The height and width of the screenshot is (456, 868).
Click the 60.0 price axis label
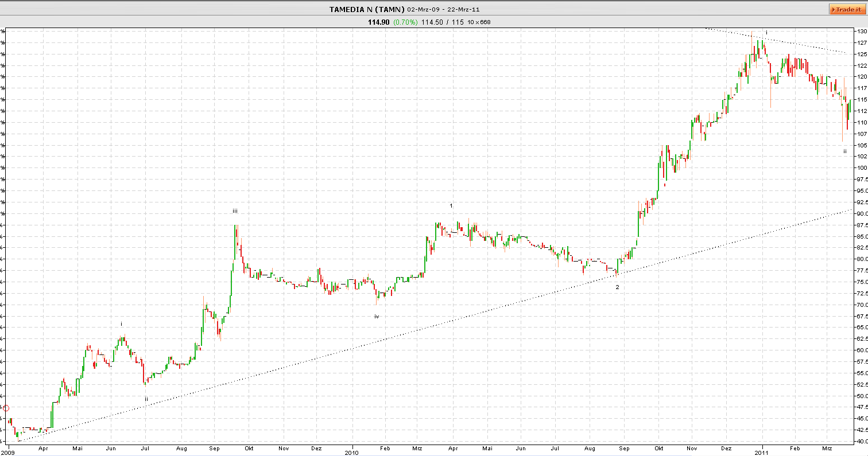tap(862, 350)
